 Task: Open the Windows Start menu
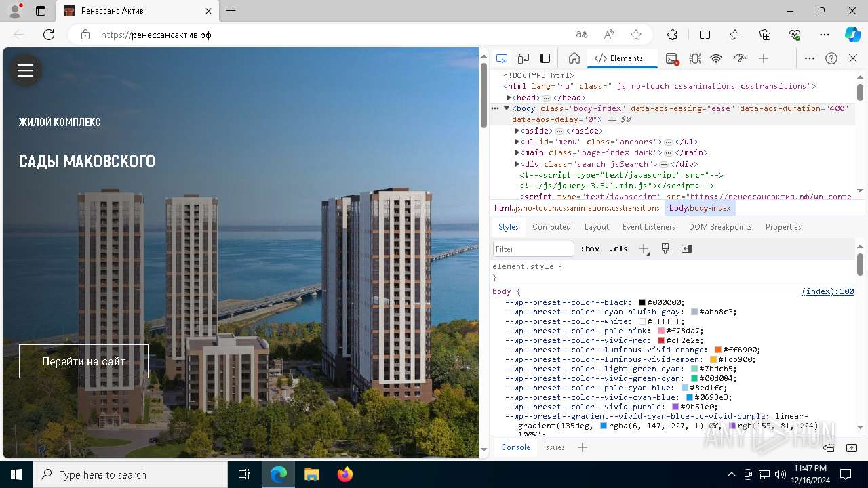(x=16, y=474)
